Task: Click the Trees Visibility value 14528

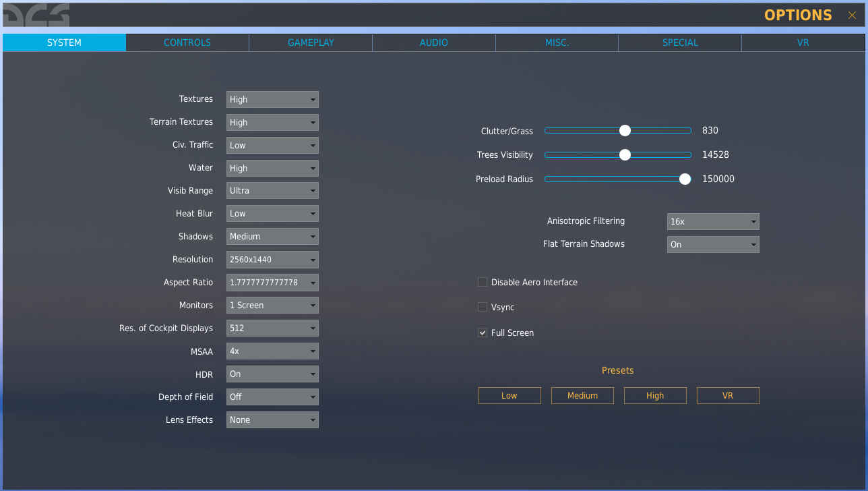Action: coord(716,155)
